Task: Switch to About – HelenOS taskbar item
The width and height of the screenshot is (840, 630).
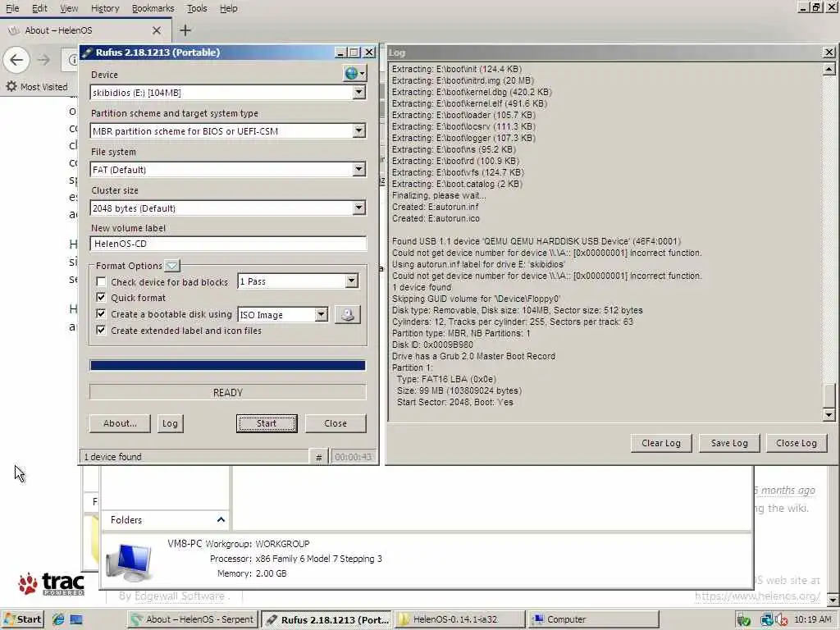Action: click(x=194, y=619)
